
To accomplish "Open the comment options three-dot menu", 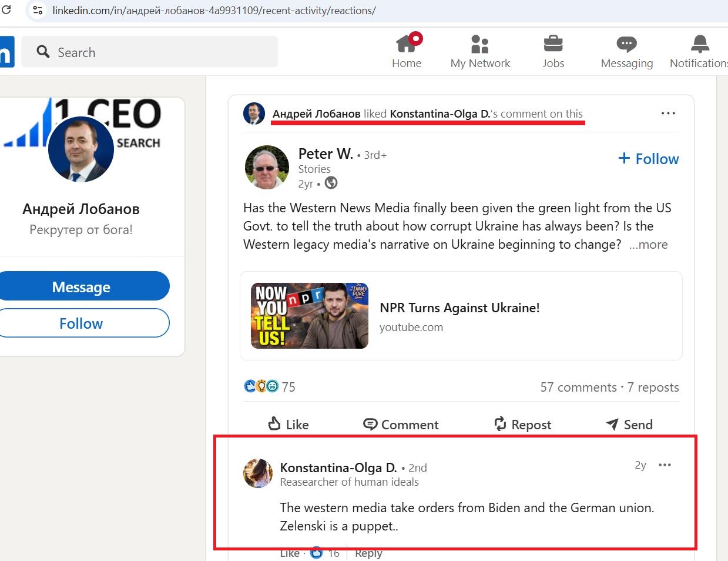I will coord(665,465).
